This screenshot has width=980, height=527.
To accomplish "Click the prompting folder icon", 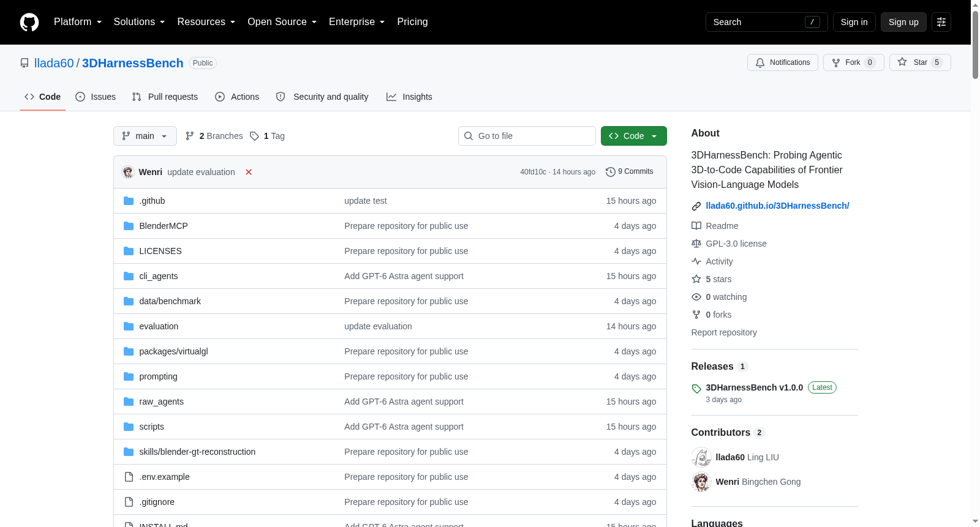I will pyautogui.click(x=129, y=376).
